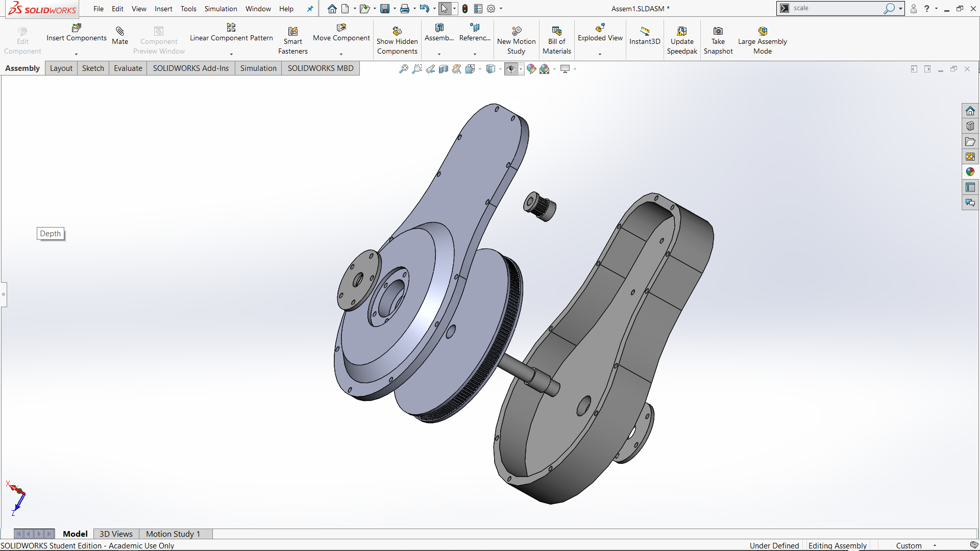Viewport: 980px width, 551px height.
Task: Open the Motion Study 1 tab
Action: tap(173, 534)
